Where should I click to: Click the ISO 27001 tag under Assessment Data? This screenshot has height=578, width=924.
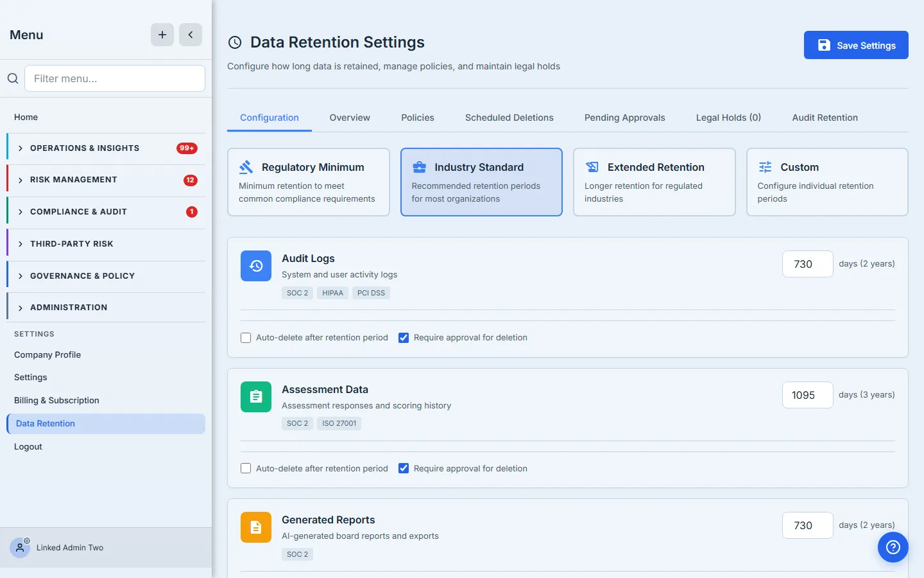pos(339,424)
